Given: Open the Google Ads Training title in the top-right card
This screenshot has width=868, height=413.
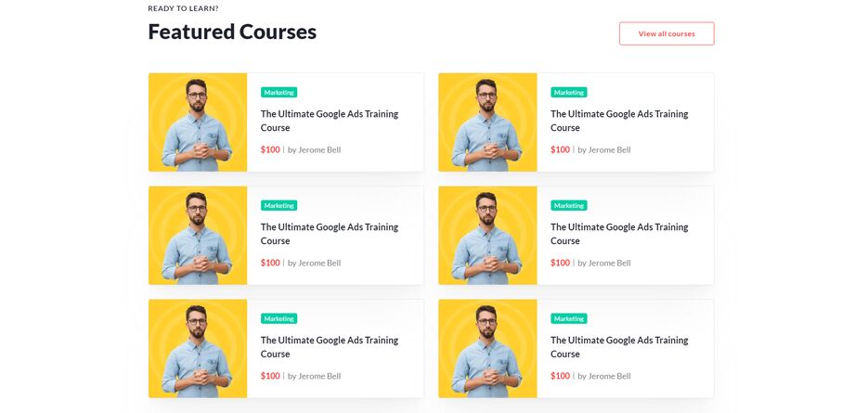Looking at the screenshot, I should [x=619, y=121].
